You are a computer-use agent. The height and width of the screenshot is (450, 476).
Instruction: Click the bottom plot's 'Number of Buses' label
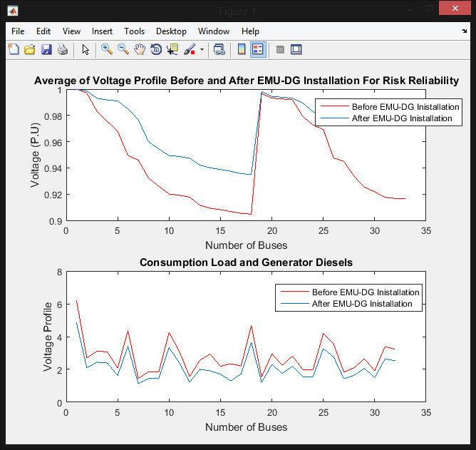click(x=247, y=427)
